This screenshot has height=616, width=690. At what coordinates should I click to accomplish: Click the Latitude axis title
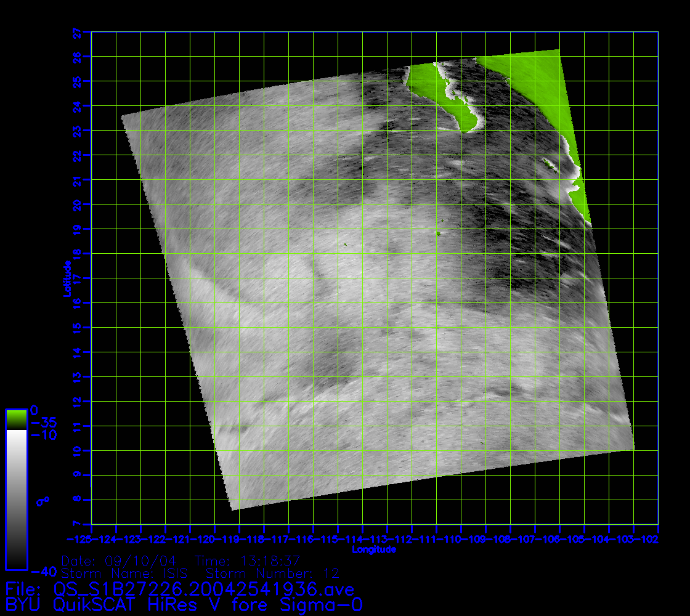click(x=67, y=278)
